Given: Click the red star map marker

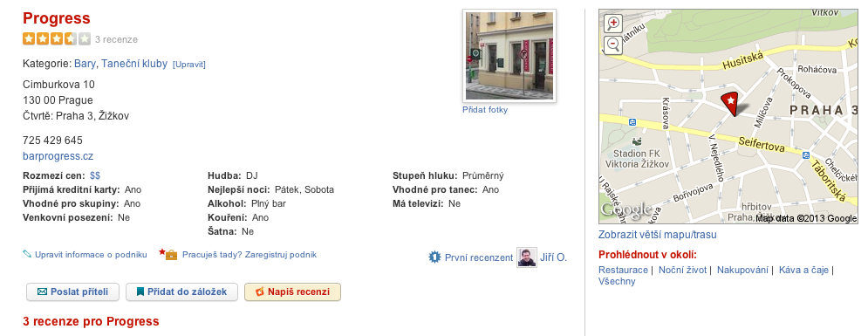Looking at the screenshot, I should tap(732, 104).
